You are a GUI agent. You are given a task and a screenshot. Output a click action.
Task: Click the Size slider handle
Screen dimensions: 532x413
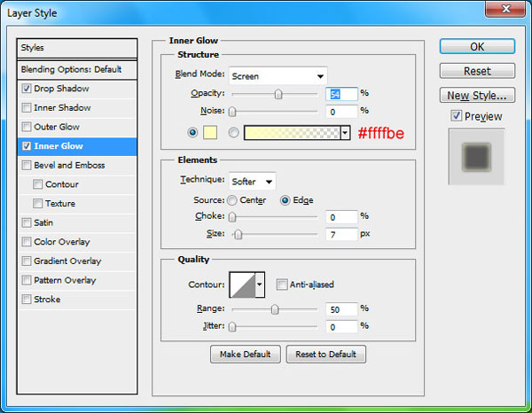point(239,234)
